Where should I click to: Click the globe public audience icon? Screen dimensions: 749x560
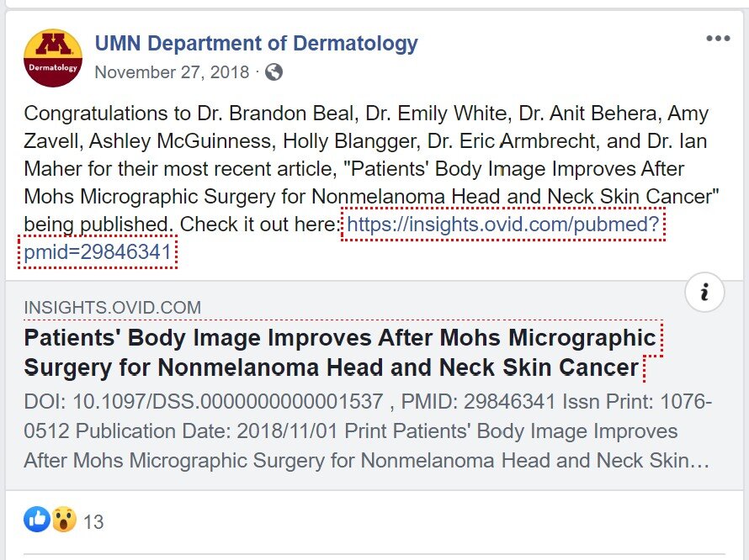click(274, 72)
